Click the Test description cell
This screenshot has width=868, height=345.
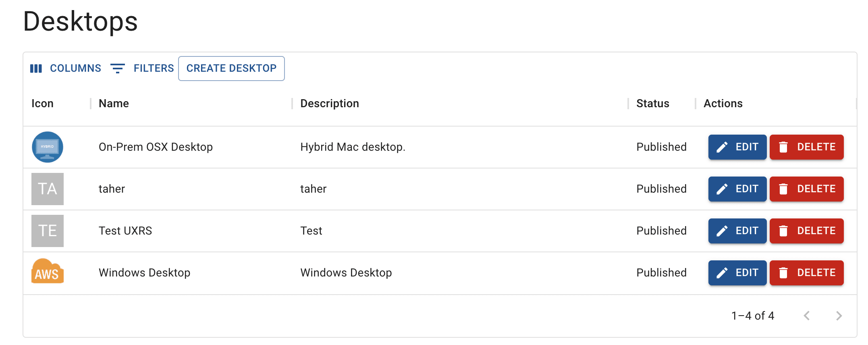pyautogui.click(x=311, y=231)
